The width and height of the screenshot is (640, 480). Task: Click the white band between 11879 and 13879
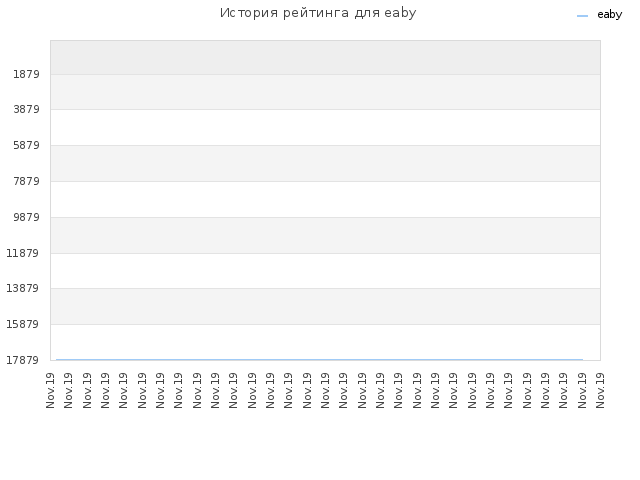tap(325, 271)
